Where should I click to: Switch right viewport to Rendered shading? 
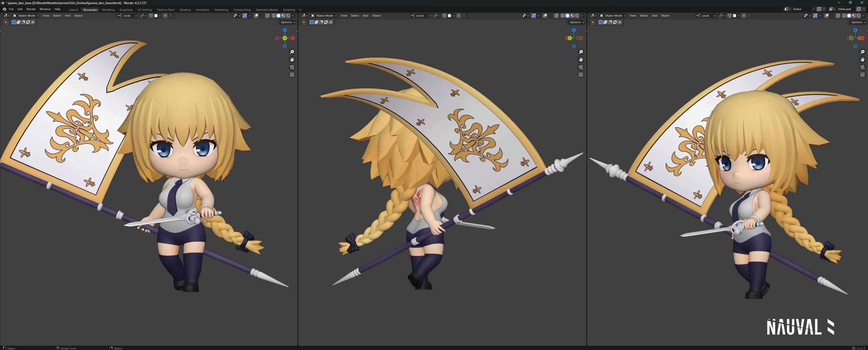tap(859, 15)
